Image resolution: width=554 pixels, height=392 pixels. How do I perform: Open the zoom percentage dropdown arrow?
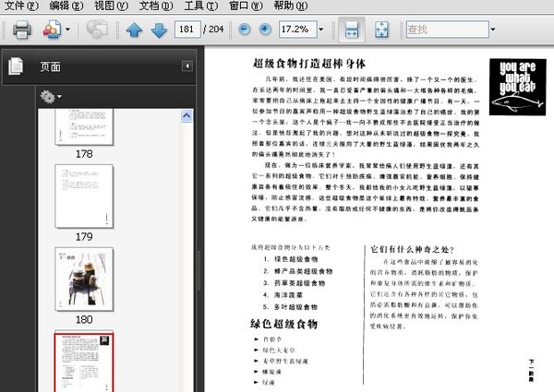tap(319, 30)
